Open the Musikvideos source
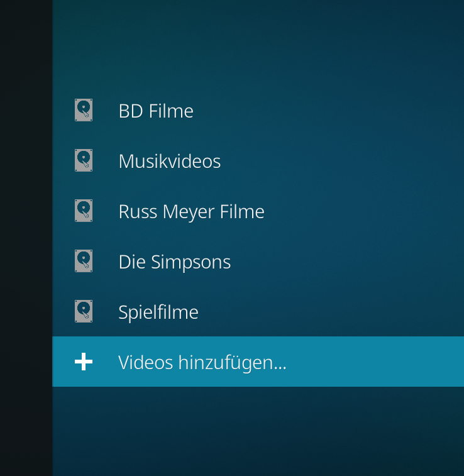464x476 pixels. coord(258,160)
